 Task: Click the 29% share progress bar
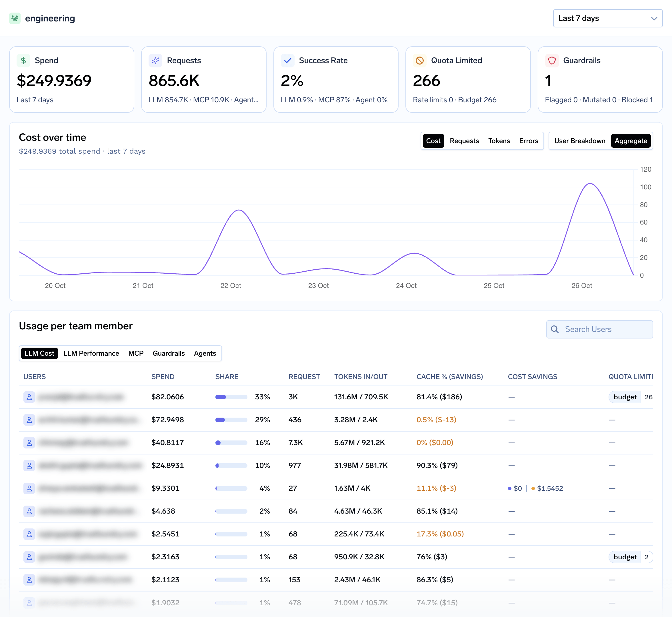pos(231,420)
